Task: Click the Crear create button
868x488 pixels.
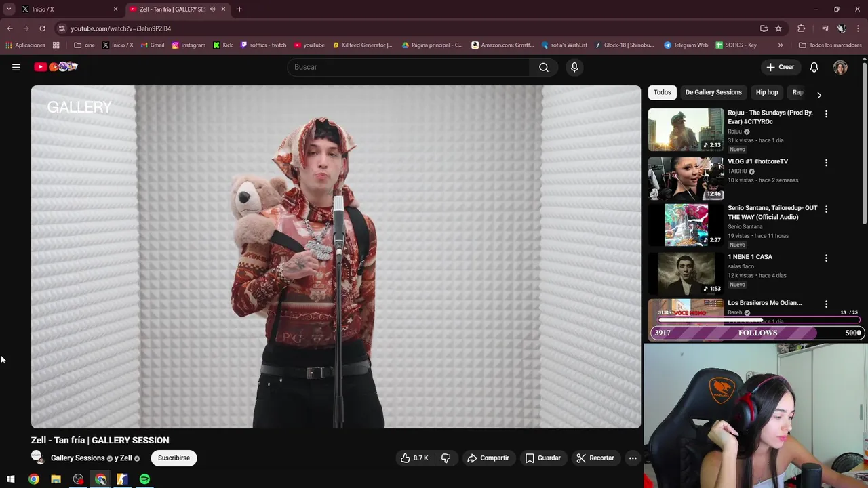Action: pos(780,67)
